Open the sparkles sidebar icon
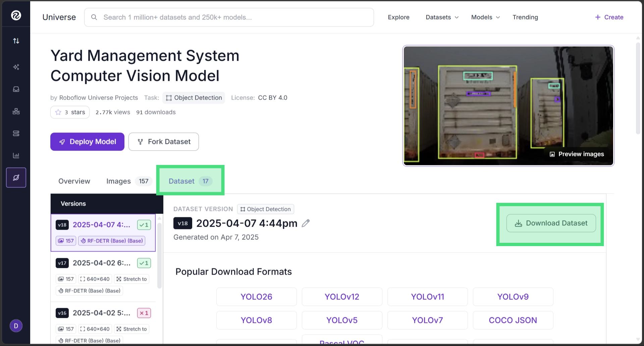 tap(16, 67)
